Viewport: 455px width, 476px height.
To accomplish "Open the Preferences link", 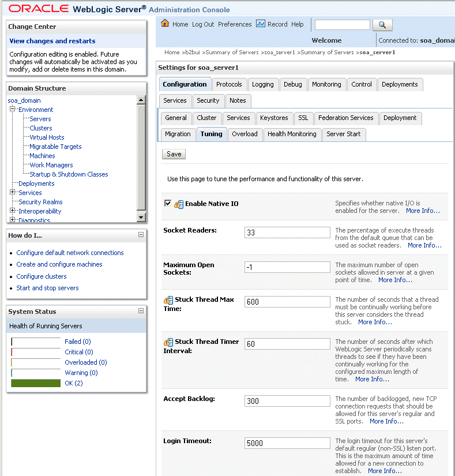I will pyautogui.click(x=235, y=24).
